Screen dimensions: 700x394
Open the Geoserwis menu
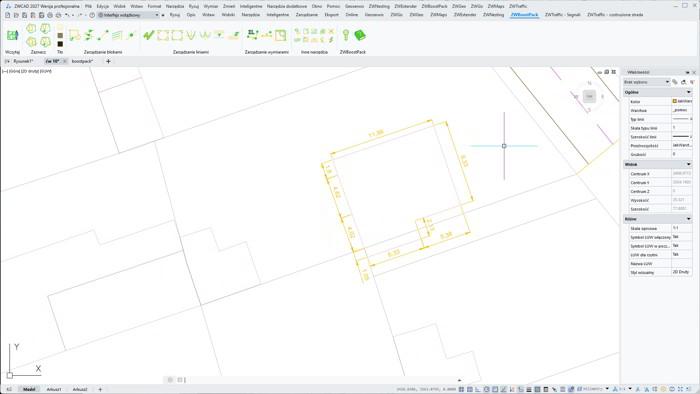pos(354,6)
